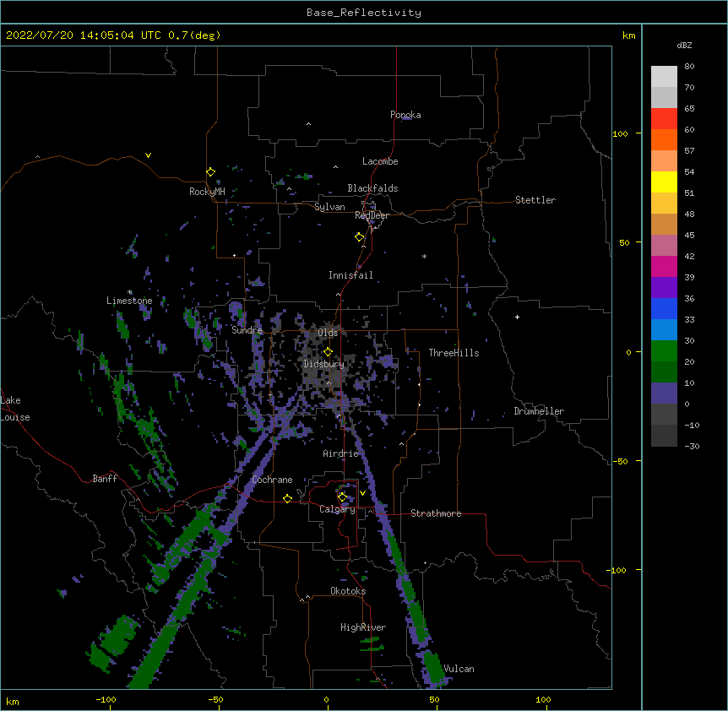Viewport: 728px width, 711px height.
Task: Click the Sylvan map label
Action: pyautogui.click(x=329, y=207)
